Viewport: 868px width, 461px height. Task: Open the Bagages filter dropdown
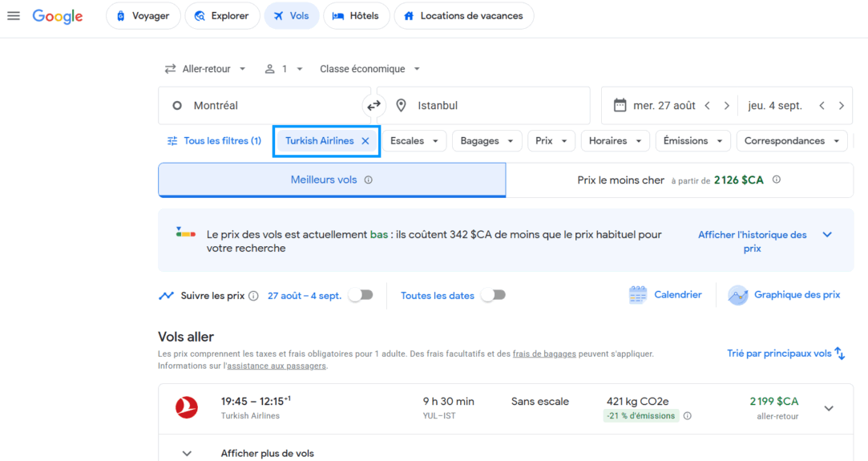coord(486,141)
